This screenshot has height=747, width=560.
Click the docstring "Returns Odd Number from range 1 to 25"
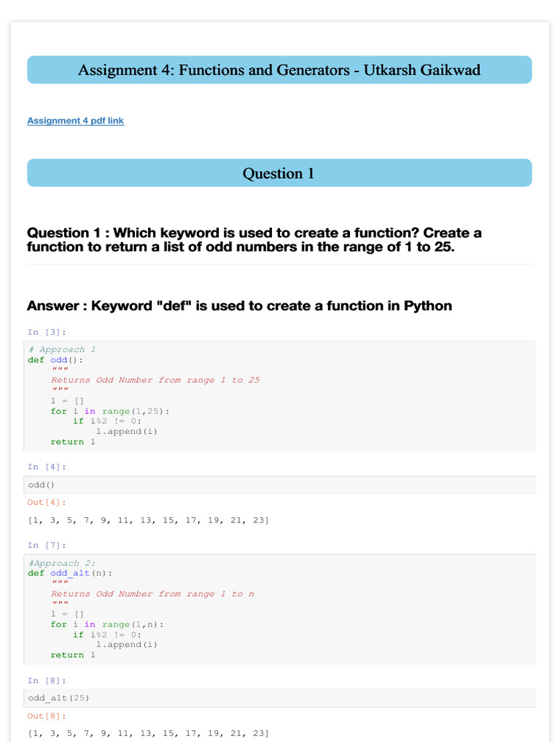155,380
